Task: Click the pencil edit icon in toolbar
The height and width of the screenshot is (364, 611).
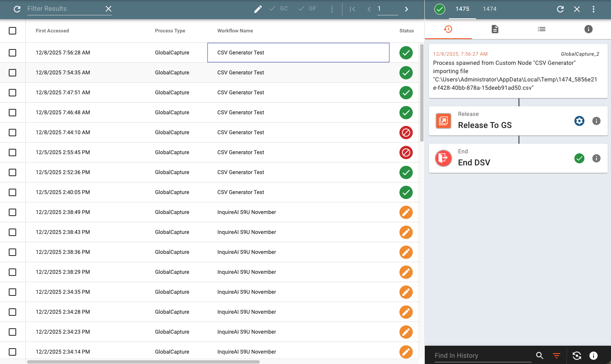Action: (x=258, y=9)
